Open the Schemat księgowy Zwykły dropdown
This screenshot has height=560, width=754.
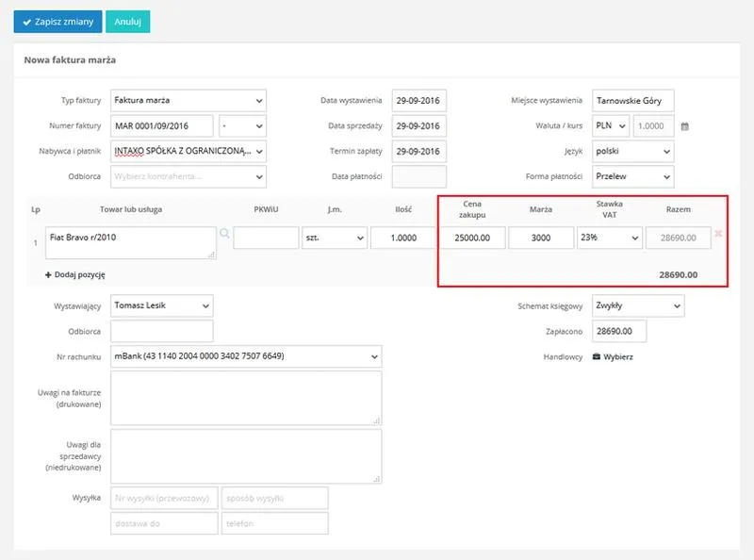(x=638, y=305)
